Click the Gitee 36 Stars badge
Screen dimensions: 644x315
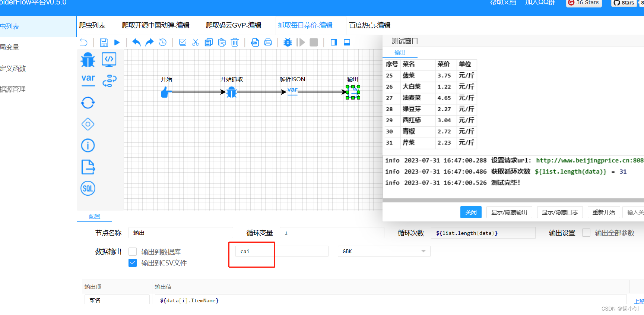[584, 3]
